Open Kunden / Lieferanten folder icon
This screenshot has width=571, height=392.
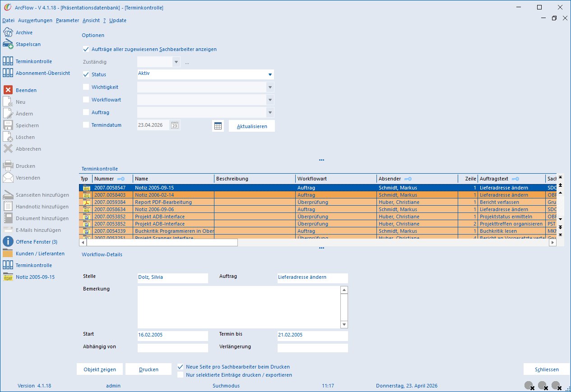pyautogui.click(x=8, y=254)
